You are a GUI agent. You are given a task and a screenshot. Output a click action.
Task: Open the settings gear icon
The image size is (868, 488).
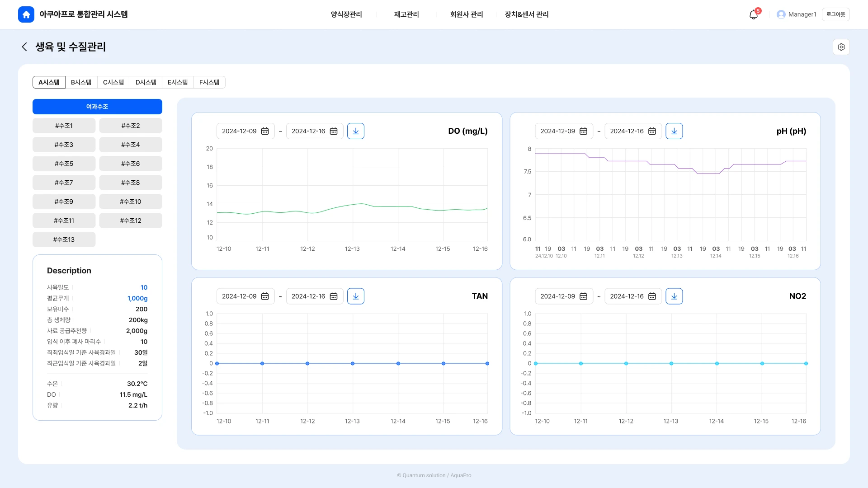tap(841, 47)
